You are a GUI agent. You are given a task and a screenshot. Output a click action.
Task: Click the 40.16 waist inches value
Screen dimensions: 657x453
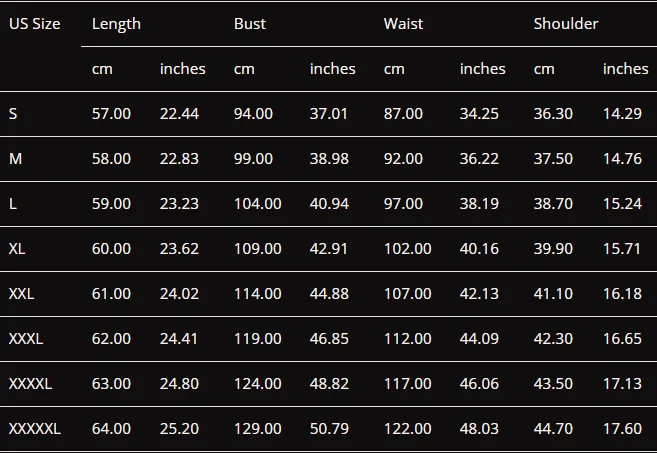pyautogui.click(x=479, y=249)
